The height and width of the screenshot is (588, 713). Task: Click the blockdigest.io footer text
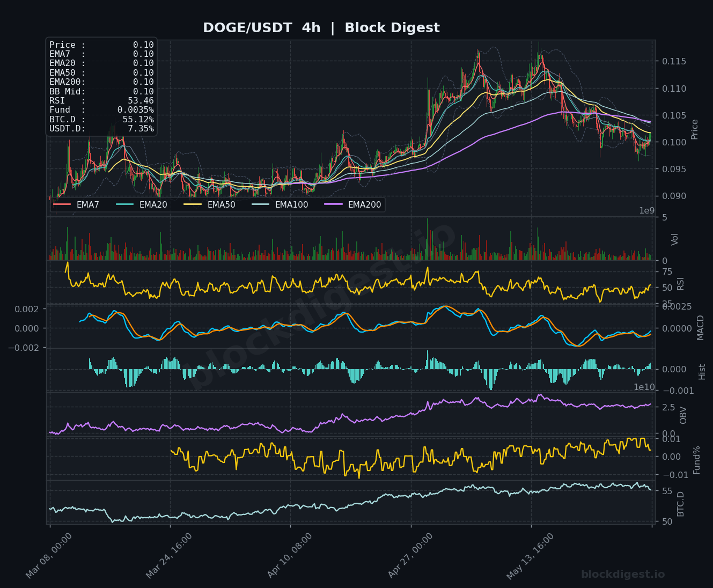coord(623,575)
